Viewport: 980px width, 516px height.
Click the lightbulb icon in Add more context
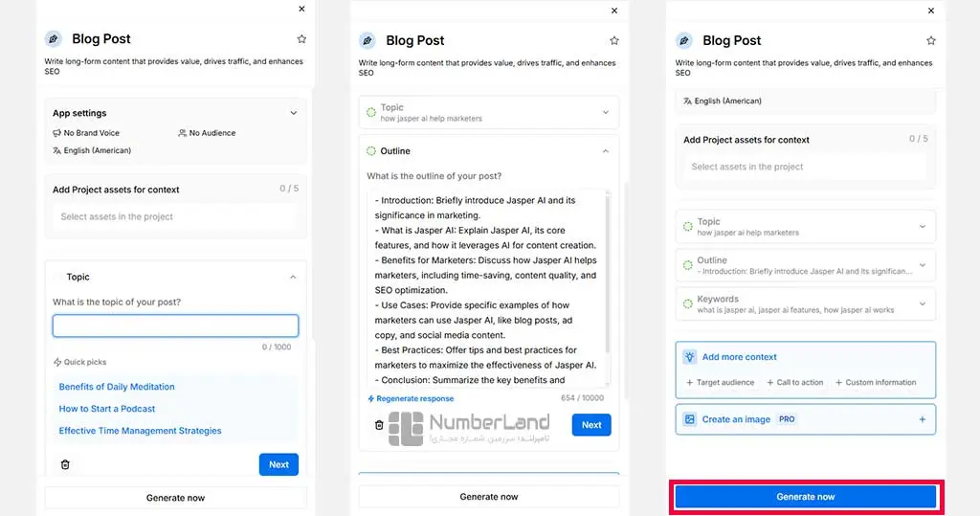tap(689, 357)
